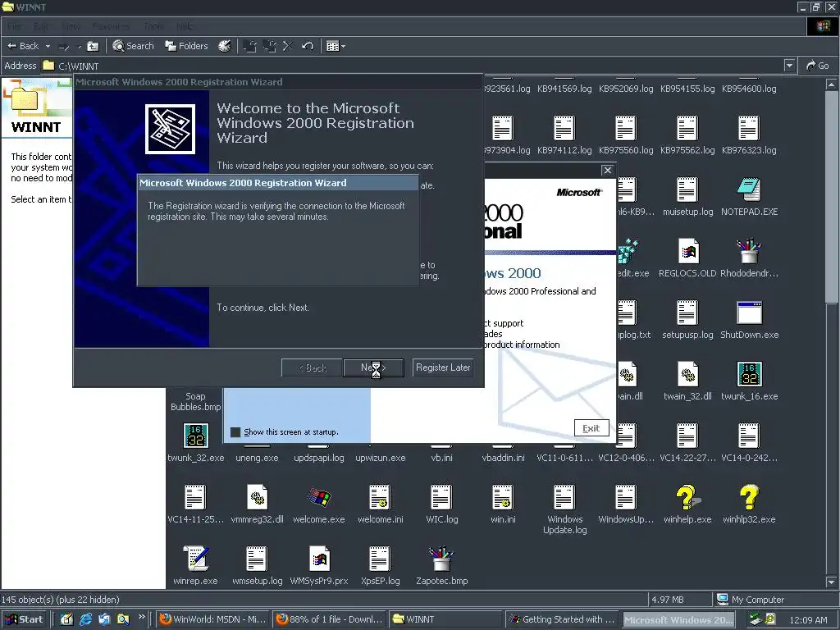
Task: Select WMSysPr9.prx icon
Action: pos(319,559)
